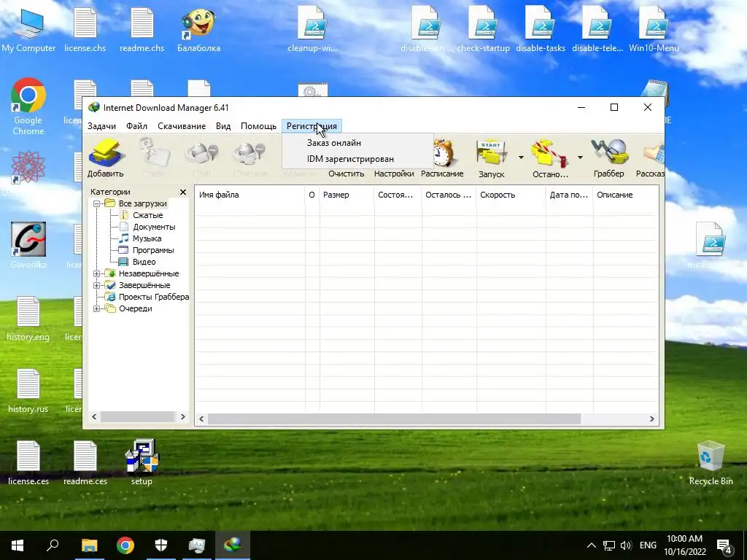This screenshot has width=747, height=560.
Task: Select My Computer desktop icon
Action: point(28,31)
